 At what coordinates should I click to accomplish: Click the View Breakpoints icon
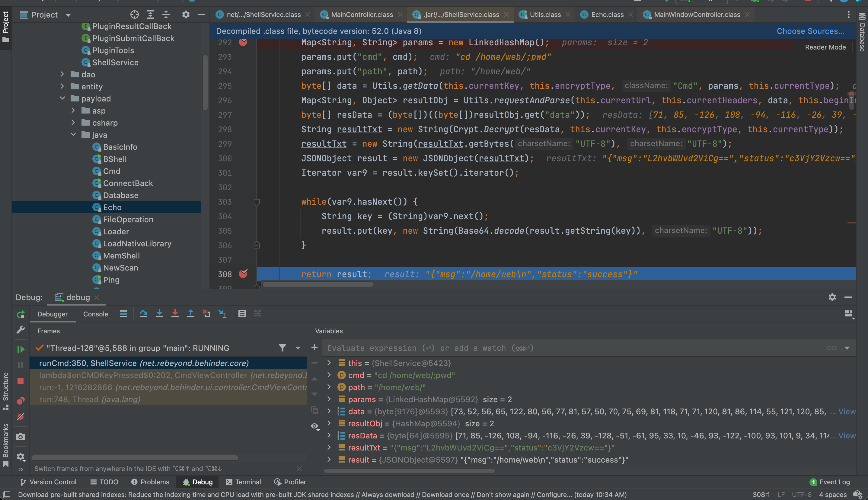[x=21, y=401]
